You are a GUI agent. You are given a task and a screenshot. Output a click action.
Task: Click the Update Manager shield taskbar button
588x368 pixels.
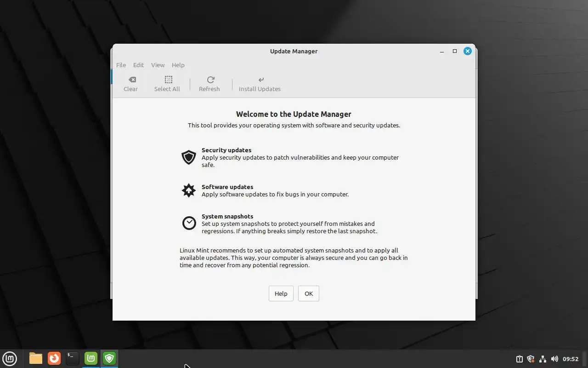coord(109,358)
